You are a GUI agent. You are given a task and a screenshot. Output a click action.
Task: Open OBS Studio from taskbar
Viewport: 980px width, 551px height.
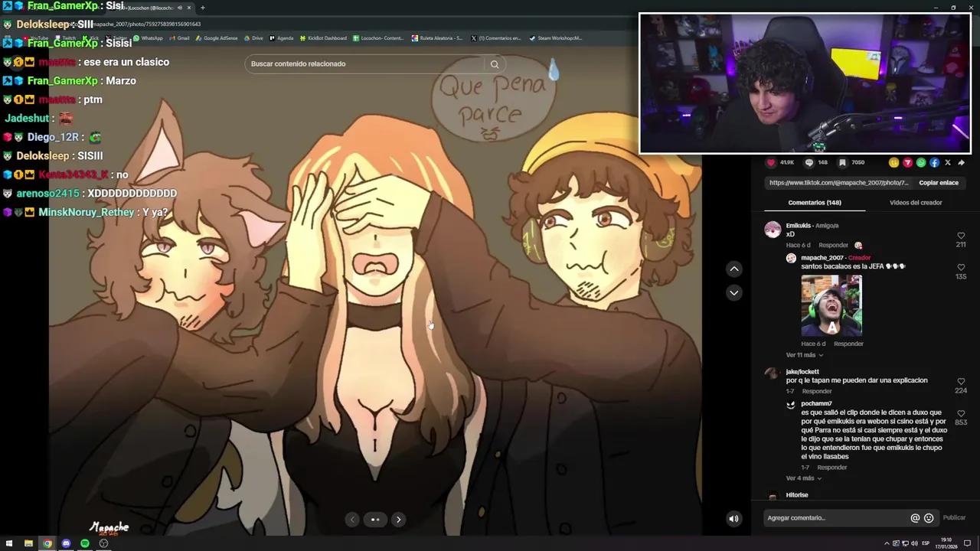tap(103, 543)
